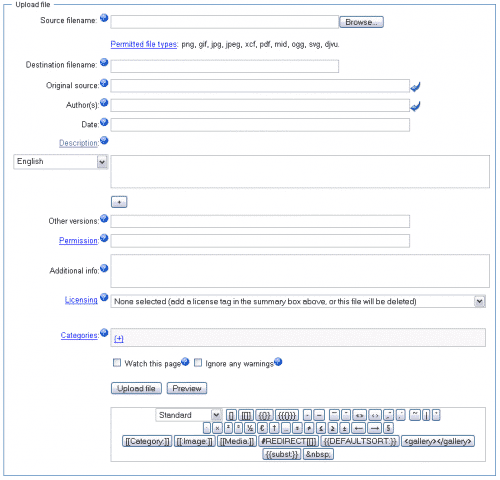Insert the one-half ½ character
Screen dimensions: 500x480
[x=250, y=428]
